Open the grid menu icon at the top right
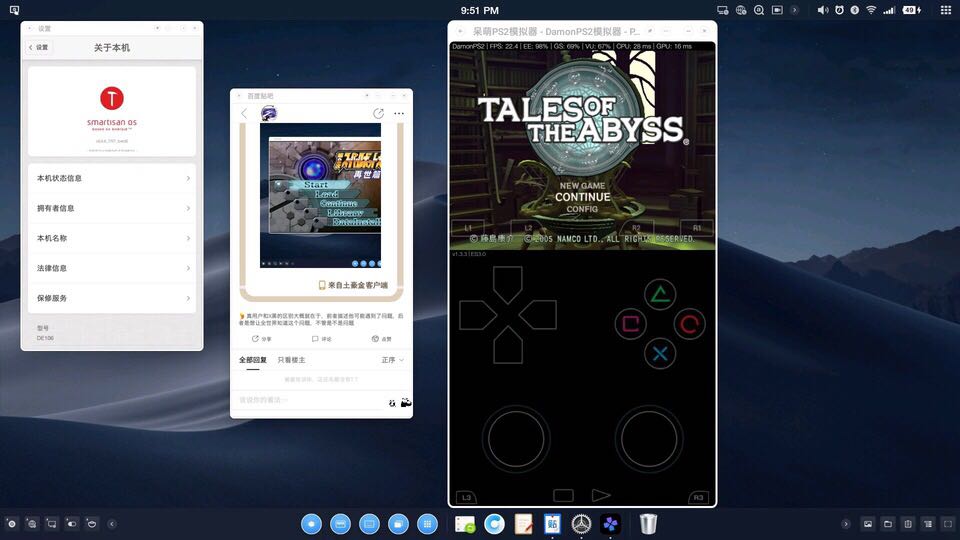Screen dimensions: 960x540 (x=946, y=10)
